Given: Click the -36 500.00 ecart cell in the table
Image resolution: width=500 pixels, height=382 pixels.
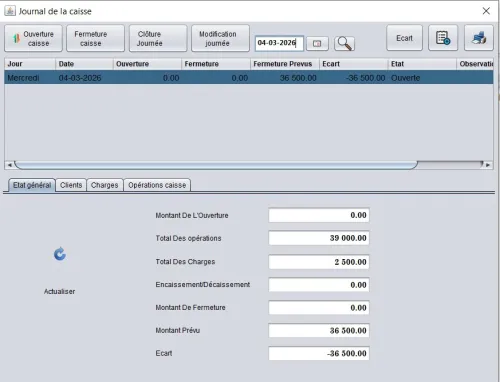Looking at the screenshot, I should [354, 78].
